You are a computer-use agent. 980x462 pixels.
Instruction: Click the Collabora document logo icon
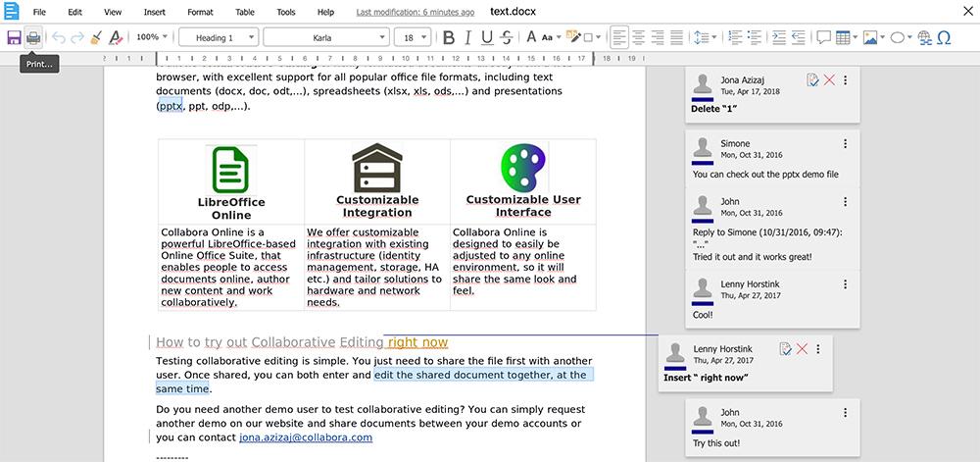pos(11,11)
